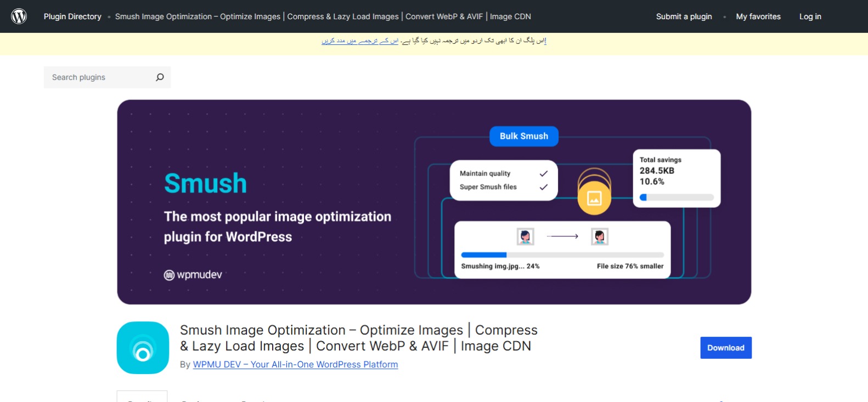This screenshot has height=402, width=868.
Task: Click the arrow between the portrait images
Action: tap(562, 236)
